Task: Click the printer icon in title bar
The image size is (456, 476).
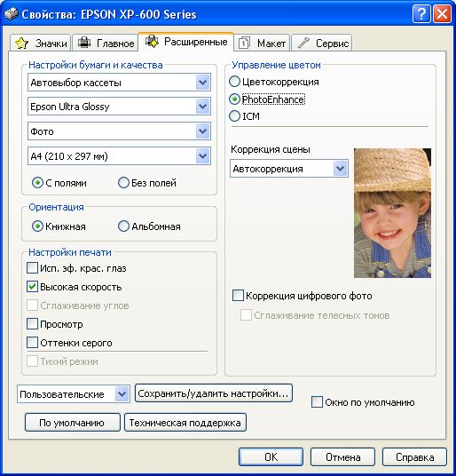Action: pos(12,14)
